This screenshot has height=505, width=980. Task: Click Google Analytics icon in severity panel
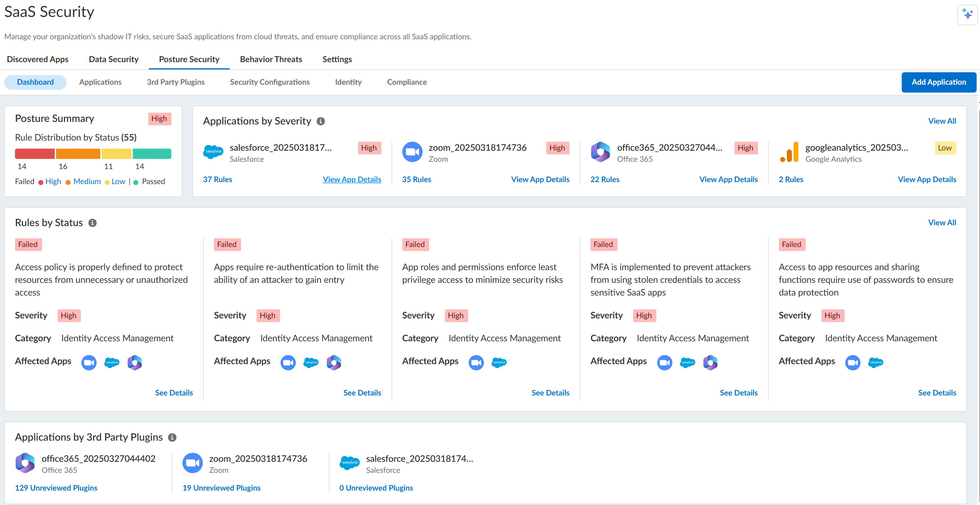789,152
